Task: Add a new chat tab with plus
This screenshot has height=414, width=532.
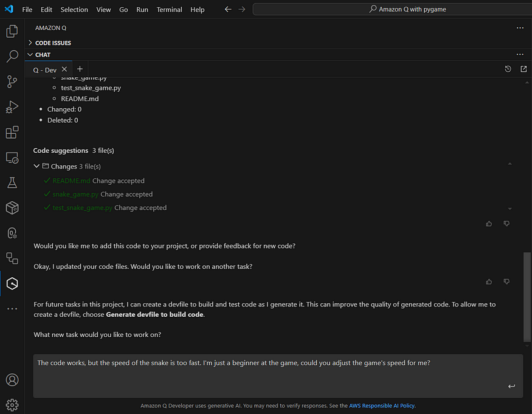Action: (x=80, y=69)
